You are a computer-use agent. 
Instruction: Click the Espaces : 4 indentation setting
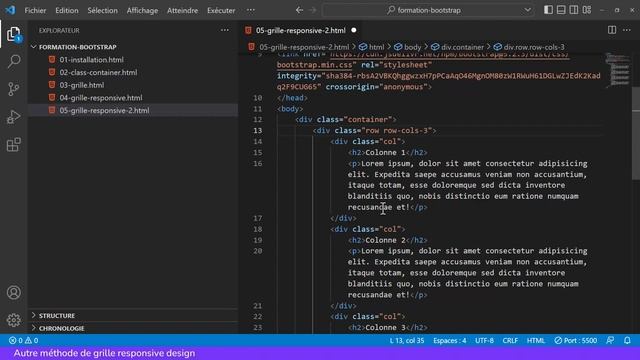449,340
